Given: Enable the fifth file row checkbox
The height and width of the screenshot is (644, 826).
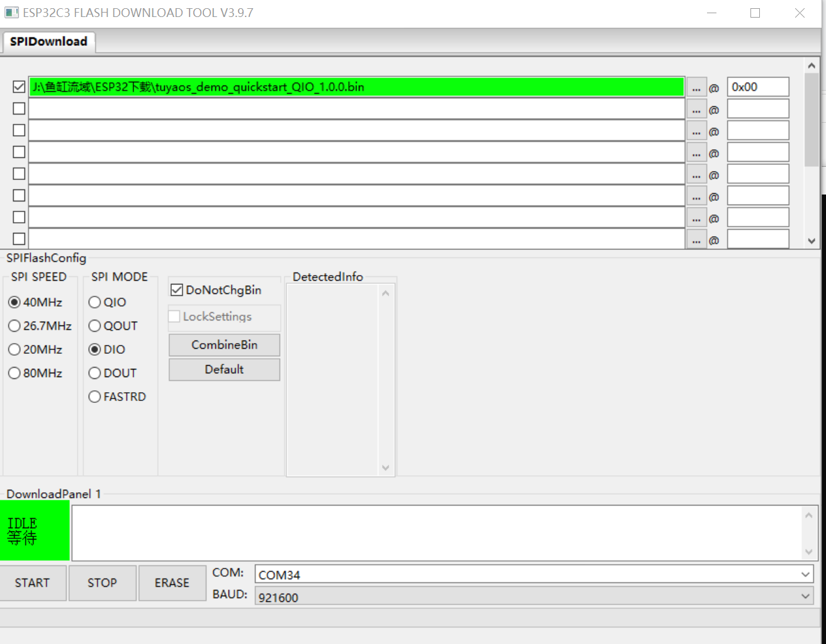Looking at the screenshot, I should [x=19, y=173].
